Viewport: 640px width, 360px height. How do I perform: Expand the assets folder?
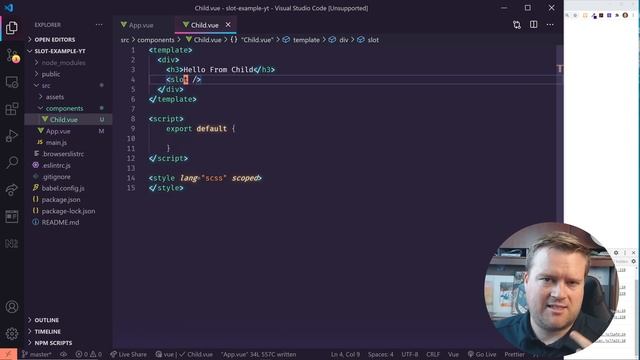point(55,97)
